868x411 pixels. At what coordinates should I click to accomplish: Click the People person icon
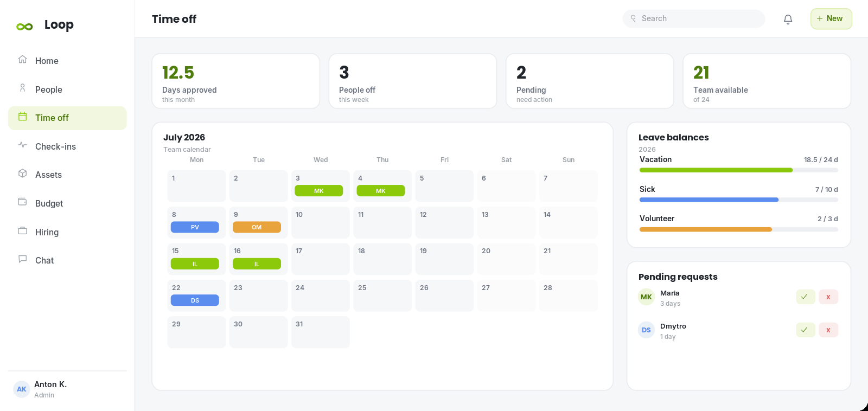coord(22,88)
